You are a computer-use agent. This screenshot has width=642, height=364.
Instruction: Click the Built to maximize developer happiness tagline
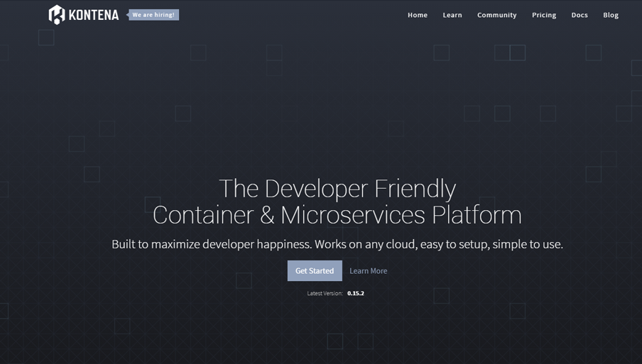coord(337,244)
